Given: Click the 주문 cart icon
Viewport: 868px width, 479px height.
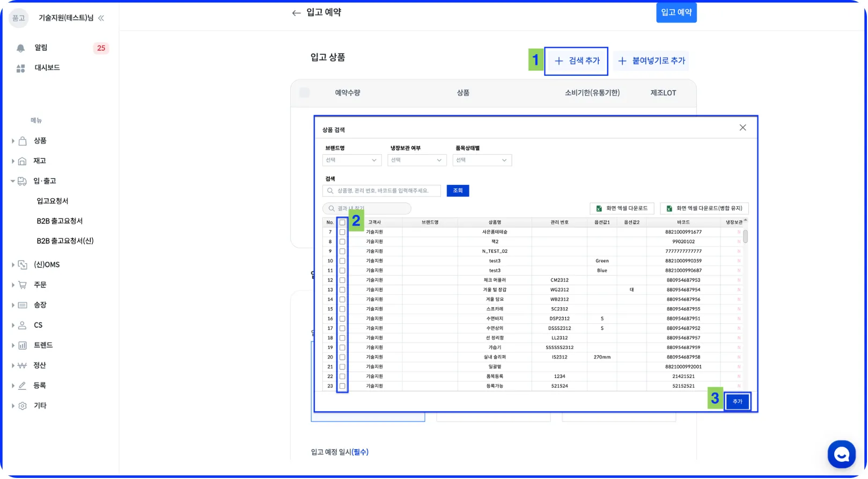Looking at the screenshot, I should (x=23, y=285).
